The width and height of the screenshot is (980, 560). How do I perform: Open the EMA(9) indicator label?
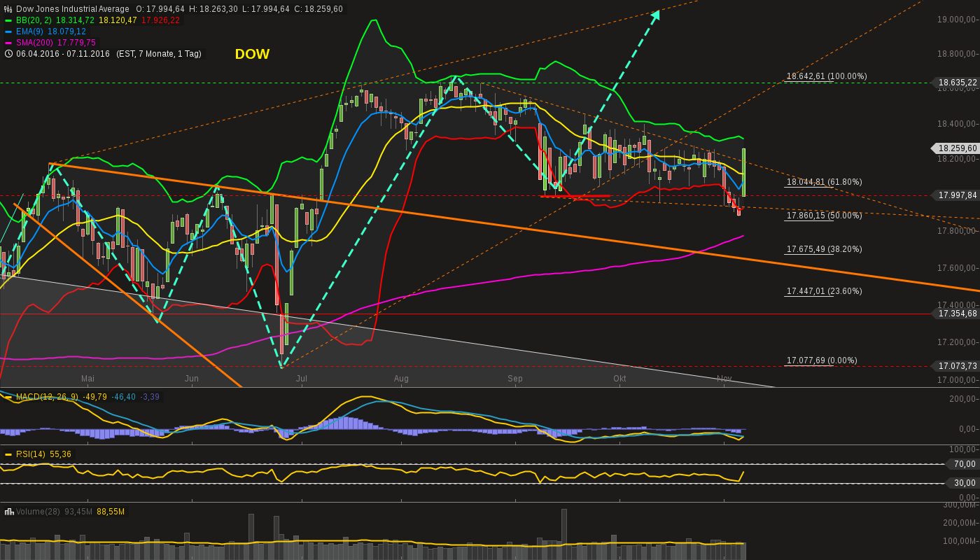coord(30,31)
